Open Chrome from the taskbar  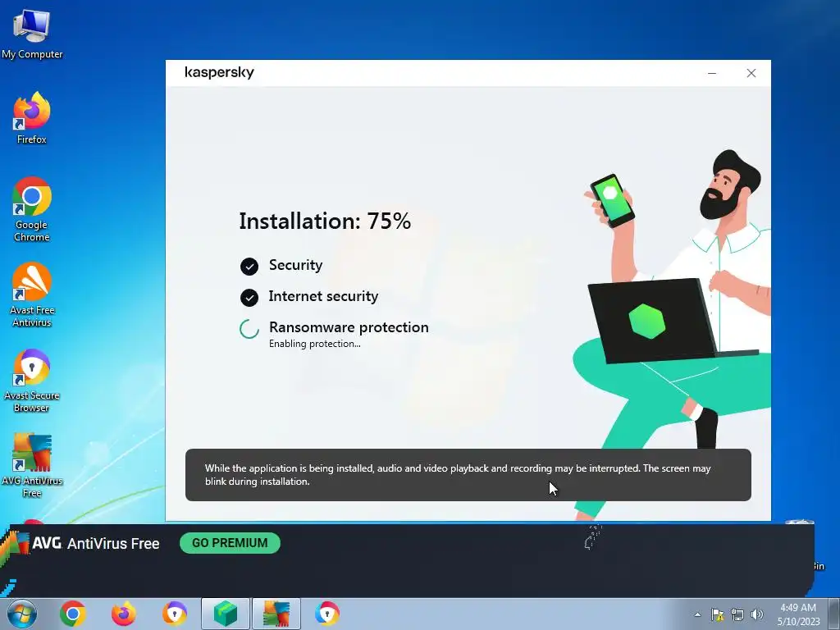(x=73, y=614)
